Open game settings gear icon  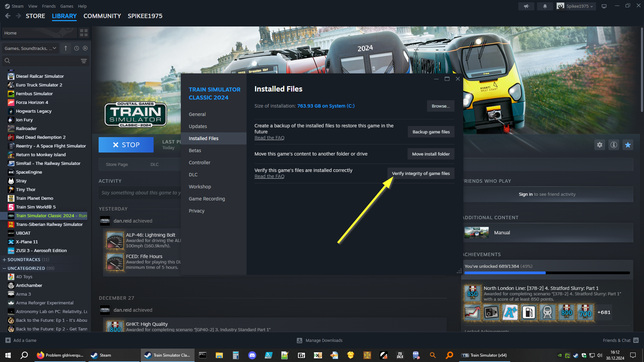[x=599, y=145]
